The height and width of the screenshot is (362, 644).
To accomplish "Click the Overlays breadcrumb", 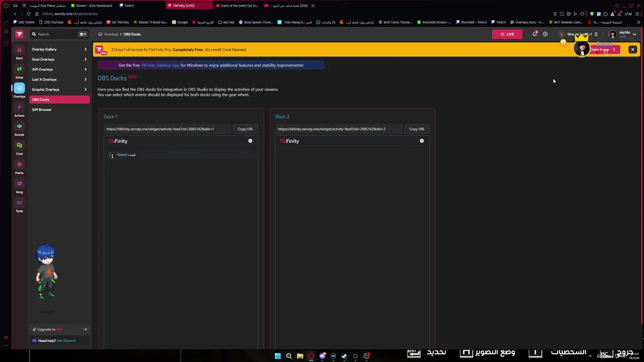I will tap(111, 34).
